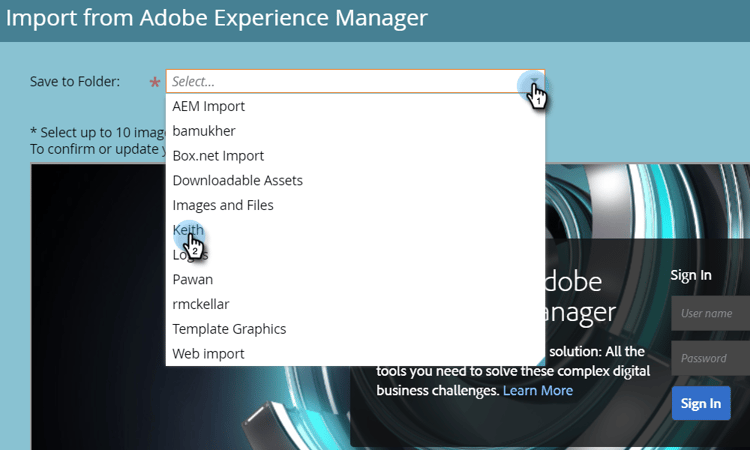Select Downloadable Assets folder
750x450 pixels.
(x=355, y=181)
